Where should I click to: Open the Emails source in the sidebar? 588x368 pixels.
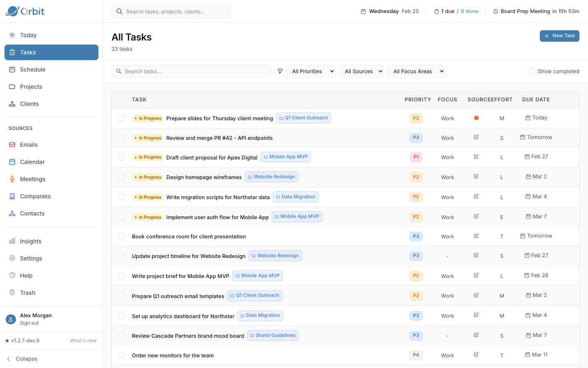(29, 144)
